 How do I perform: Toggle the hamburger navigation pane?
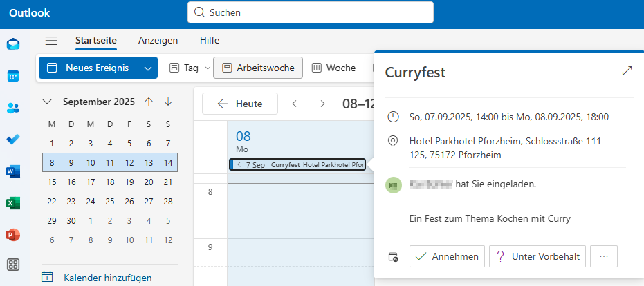click(x=51, y=41)
